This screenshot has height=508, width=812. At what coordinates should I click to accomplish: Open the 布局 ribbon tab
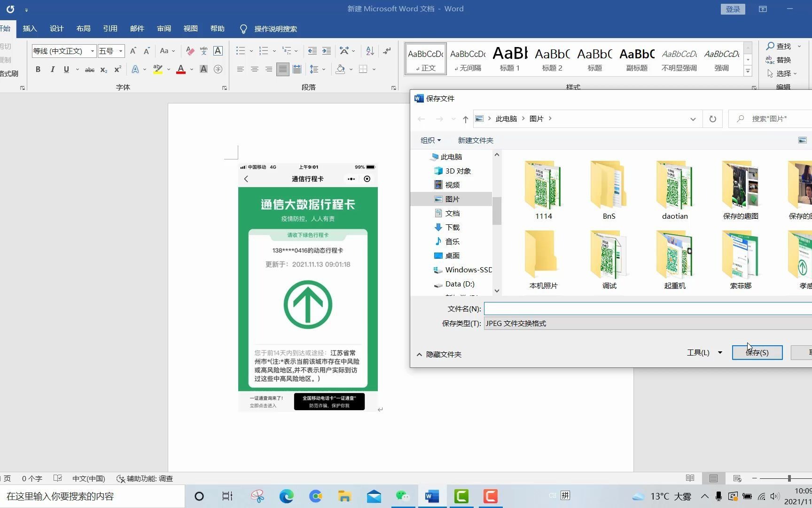click(83, 29)
